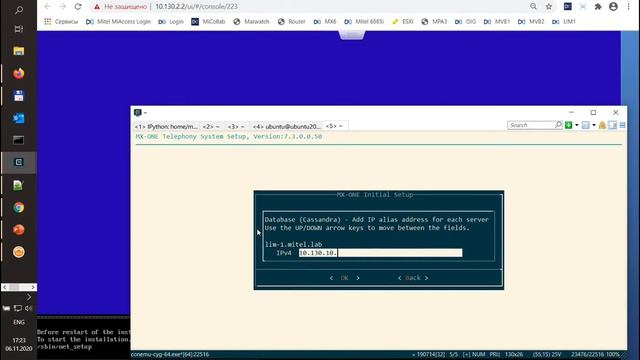Open the Mitel MiAccess Login bookmark
Screen dimensions: 640x360
(x=118, y=22)
